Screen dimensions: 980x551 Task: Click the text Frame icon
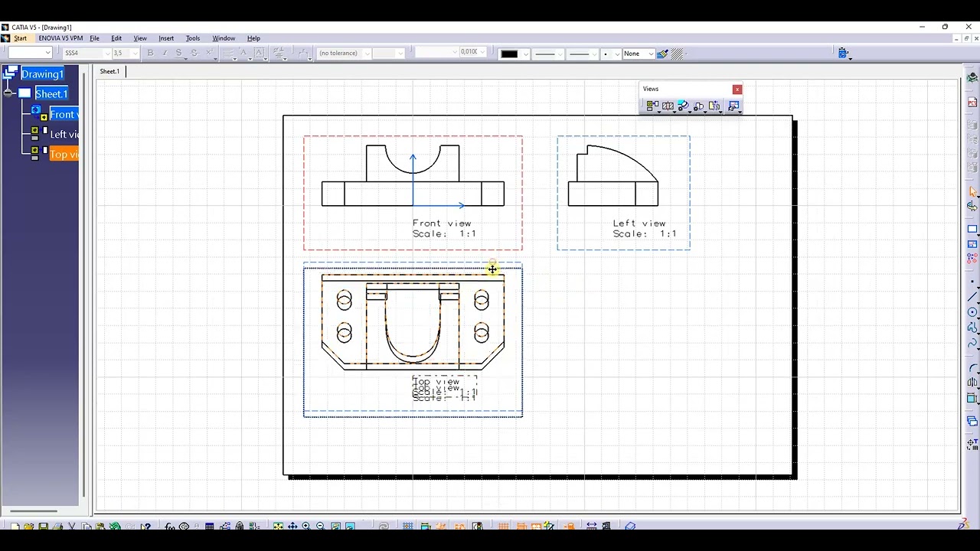[260, 54]
